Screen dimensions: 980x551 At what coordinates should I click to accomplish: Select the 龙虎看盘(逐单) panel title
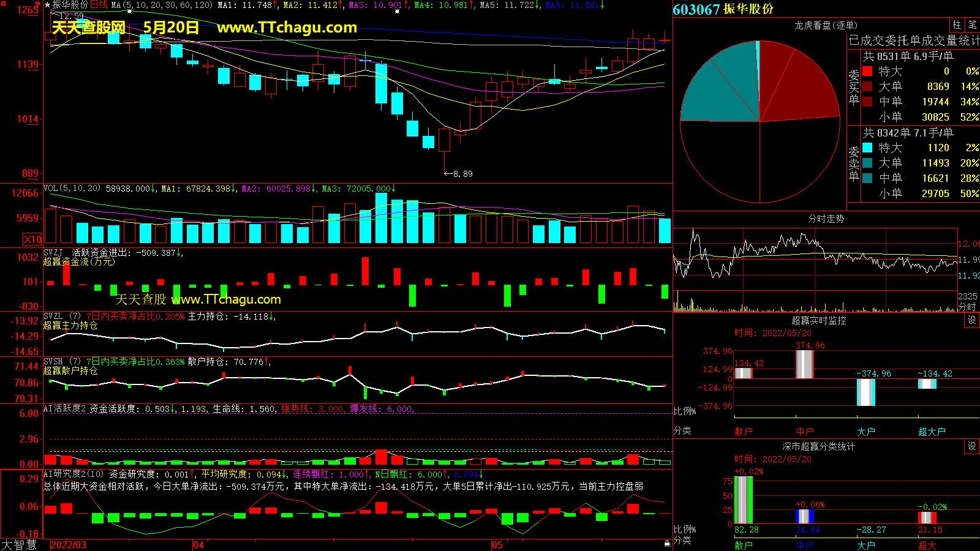pos(826,25)
